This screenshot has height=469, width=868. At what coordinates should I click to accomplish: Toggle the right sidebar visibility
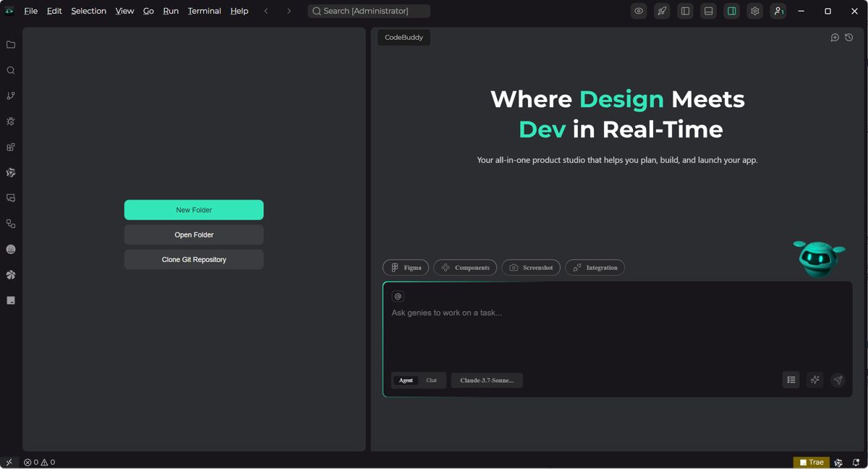pyautogui.click(x=731, y=11)
